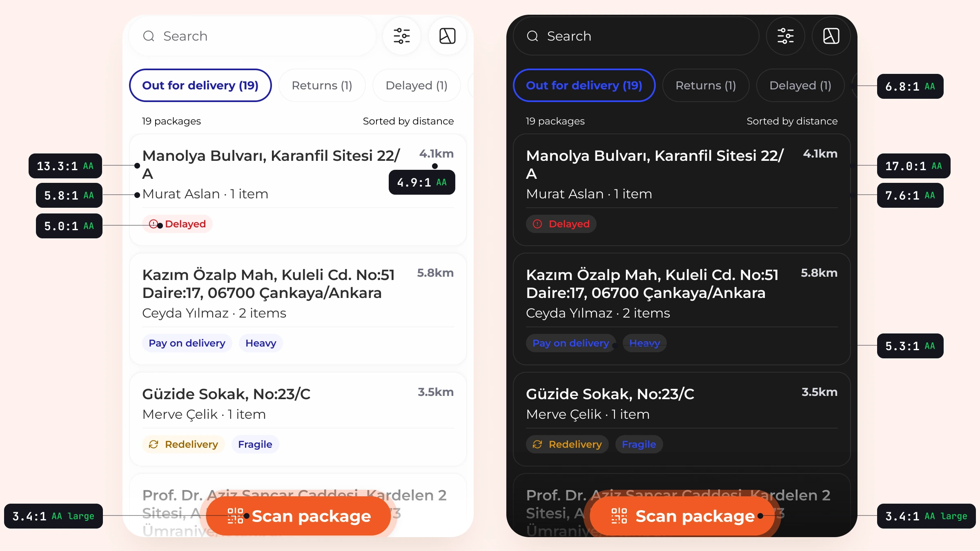
Task: Open Güzide Sokak address in dark mockup
Action: pos(610,394)
